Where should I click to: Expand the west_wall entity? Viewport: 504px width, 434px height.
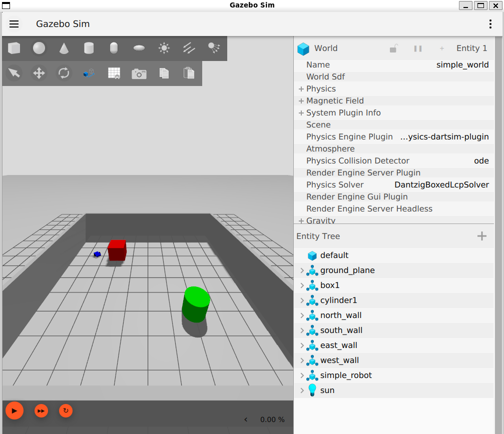point(302,360)
